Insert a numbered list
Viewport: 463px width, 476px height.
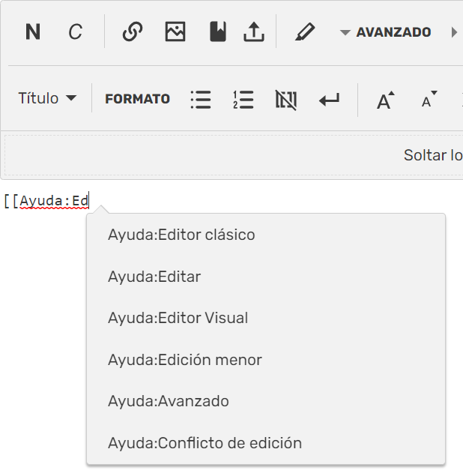[x=243, y=99]
